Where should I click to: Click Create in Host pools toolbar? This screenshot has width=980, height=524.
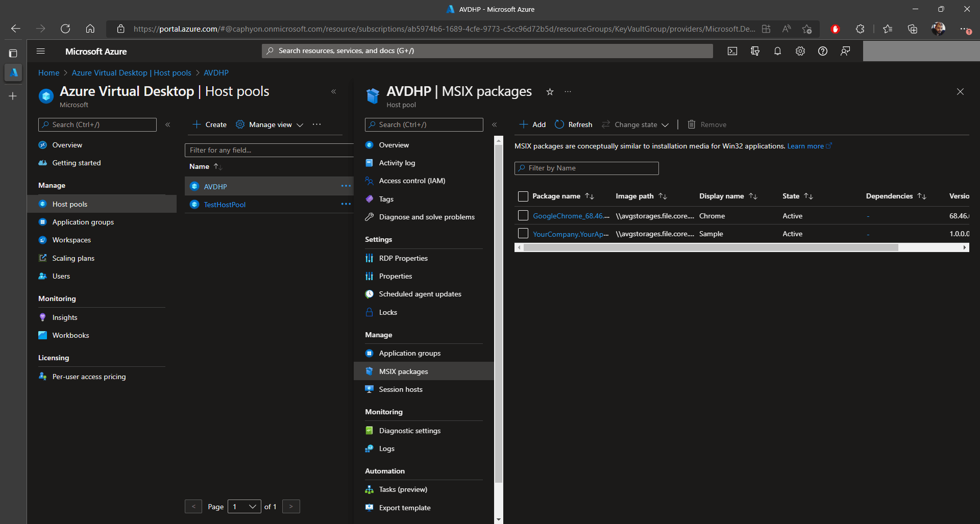coord(209,124)
